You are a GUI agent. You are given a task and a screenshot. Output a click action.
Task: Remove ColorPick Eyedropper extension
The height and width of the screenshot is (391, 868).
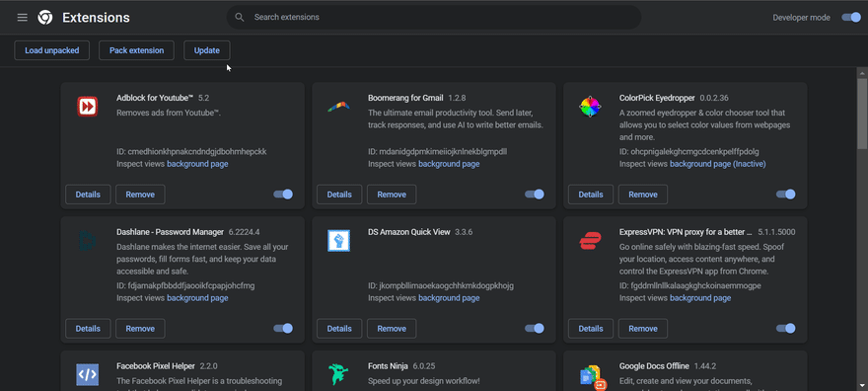point(643,195)
